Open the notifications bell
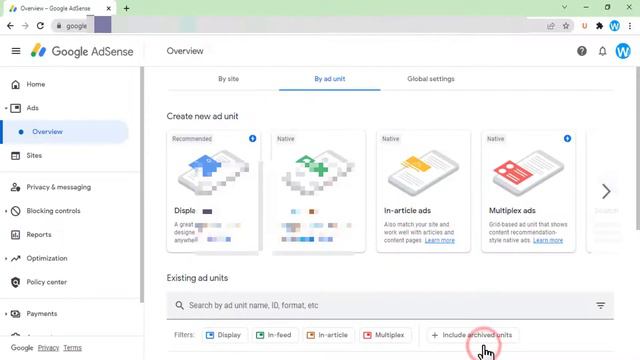 click(602, 51)
